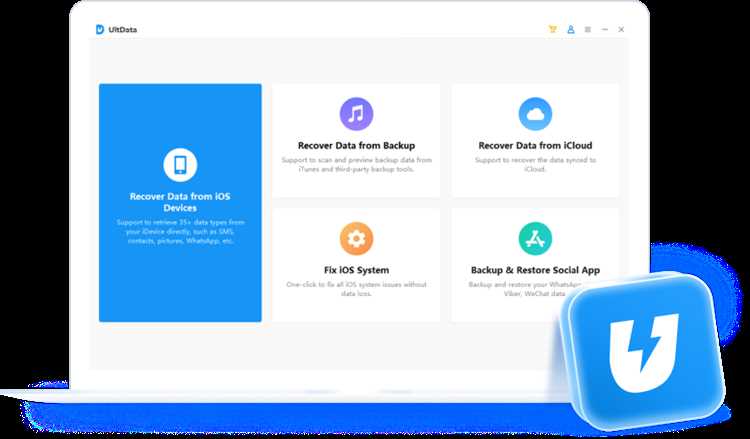Click the UltData title text

[x=122, y=29]
